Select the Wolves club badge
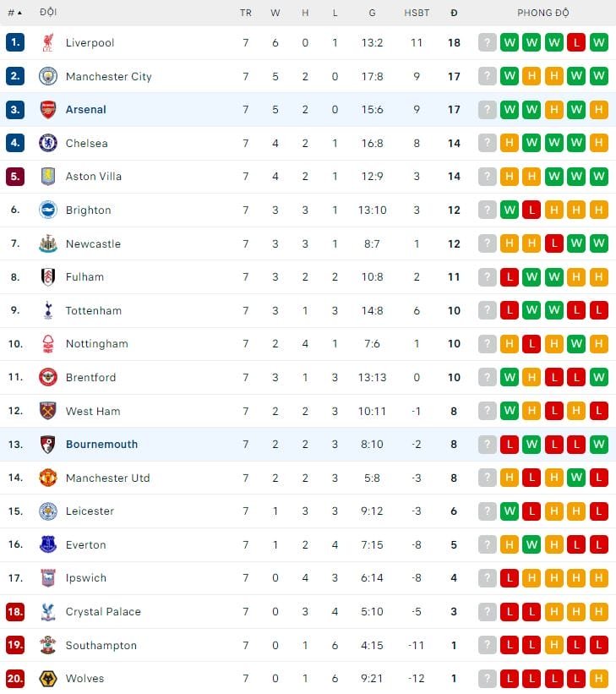616x694 pixels. point(48,678)
